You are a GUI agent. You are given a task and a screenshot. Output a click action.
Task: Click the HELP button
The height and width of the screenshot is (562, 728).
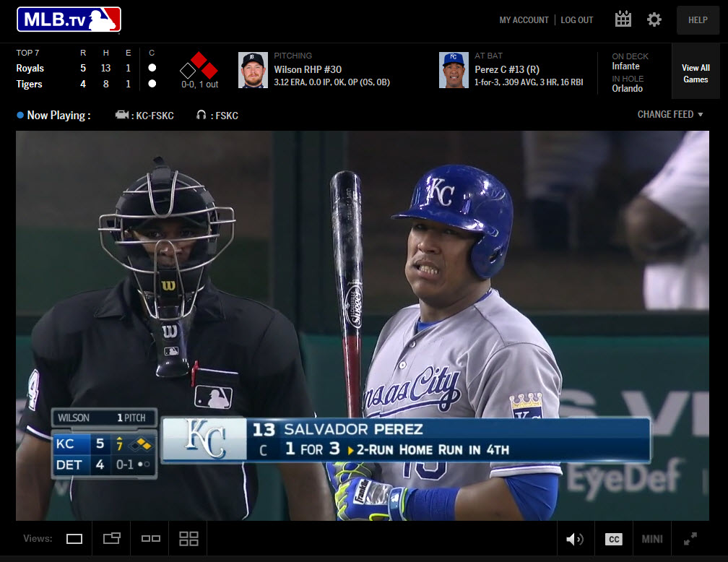click(x=698, y=20)
